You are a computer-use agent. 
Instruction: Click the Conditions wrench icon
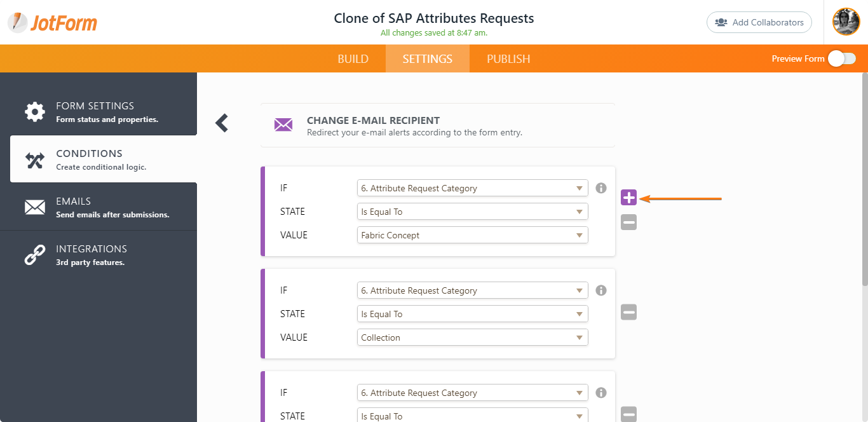pyautogui.click(x=34, y=160)
